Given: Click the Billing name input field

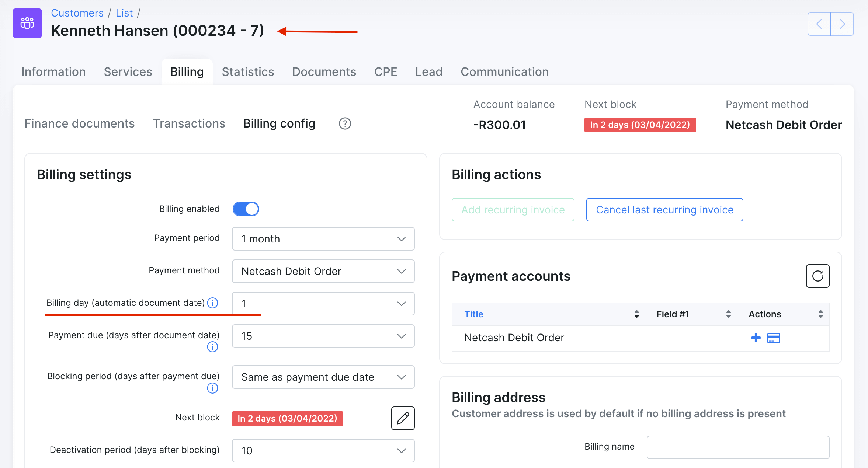Looking at the screenshot, I should (x=738, y=447).
